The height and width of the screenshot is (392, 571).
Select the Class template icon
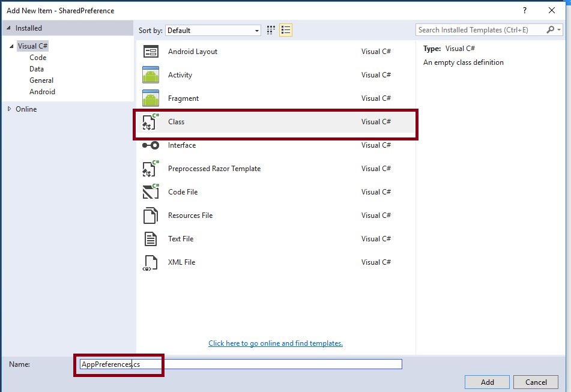click(150, 122)
